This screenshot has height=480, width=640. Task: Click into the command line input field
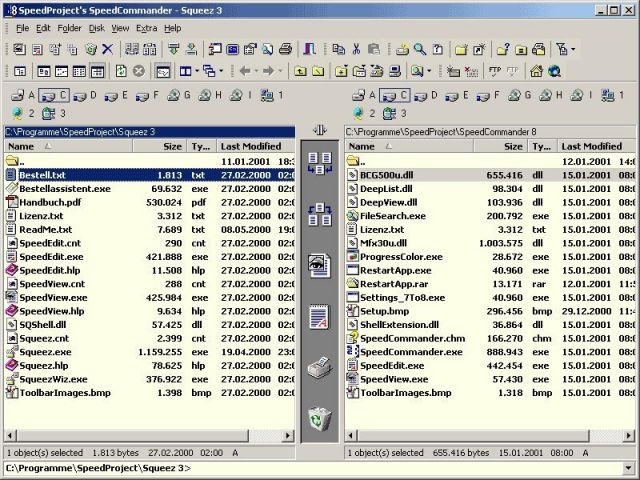pyautogui.click(x=313, y=468)
